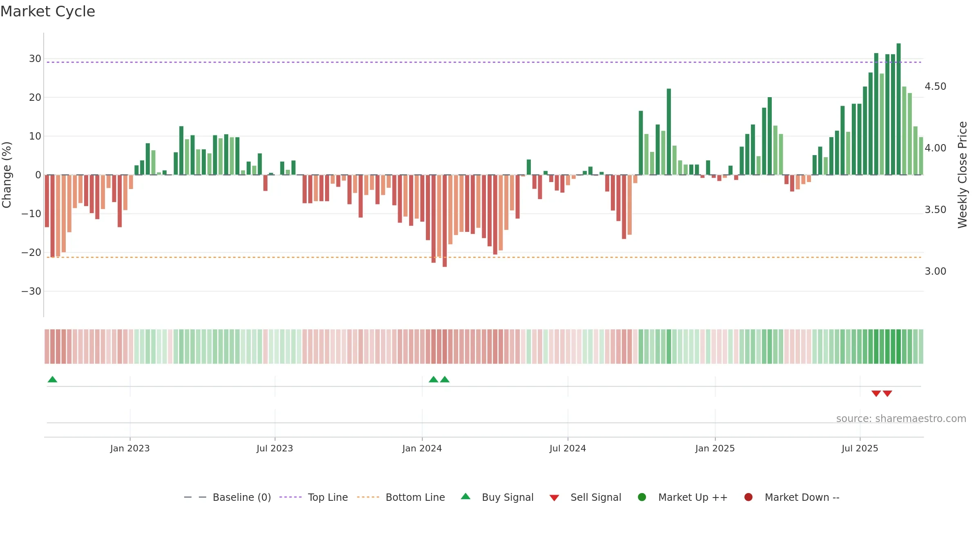Click the Baseline (0) dashed legend marker

(195, 497)
